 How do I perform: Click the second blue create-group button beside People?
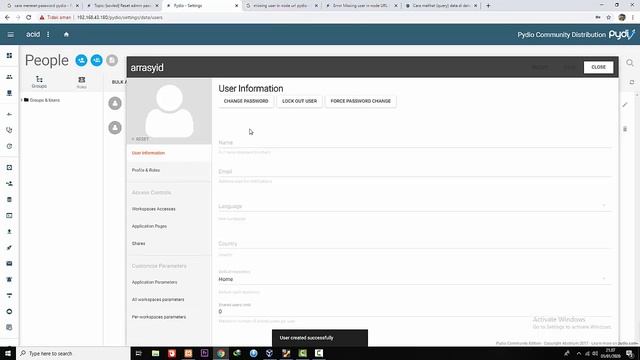pyautogui.click(x=97, y=60)
